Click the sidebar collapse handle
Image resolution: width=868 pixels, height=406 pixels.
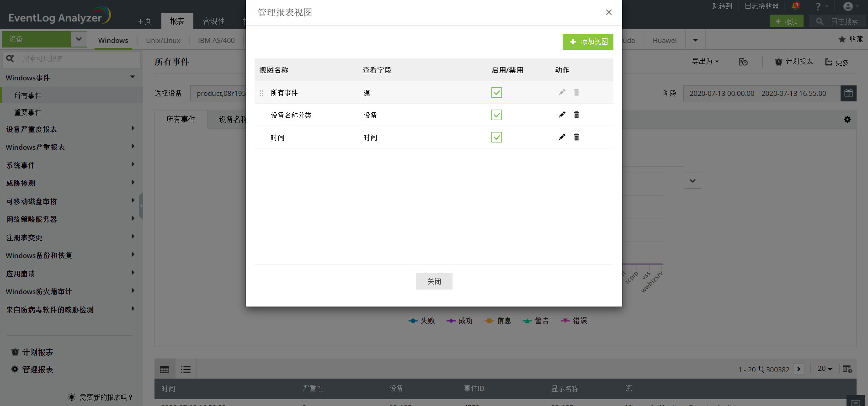(141, 206)
